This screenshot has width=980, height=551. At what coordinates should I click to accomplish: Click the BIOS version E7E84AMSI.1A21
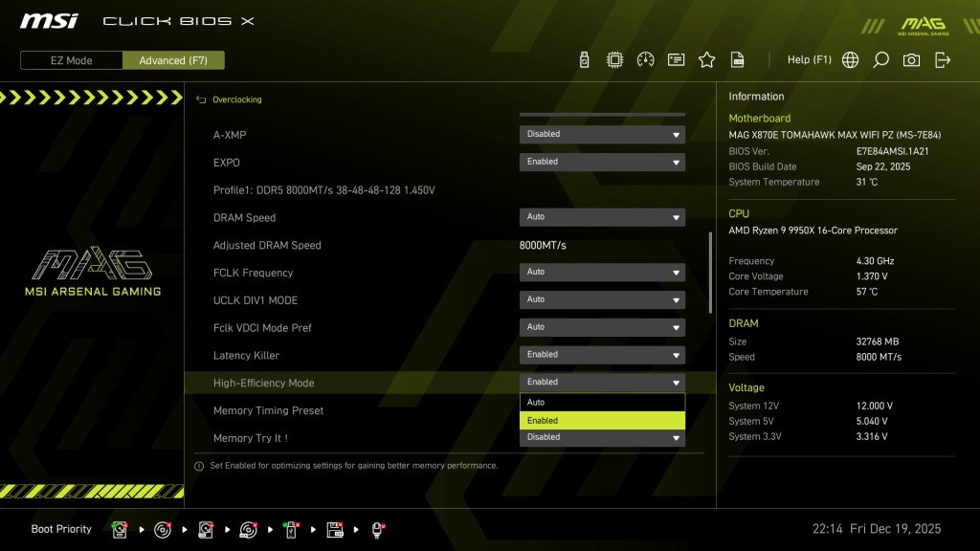892,151
